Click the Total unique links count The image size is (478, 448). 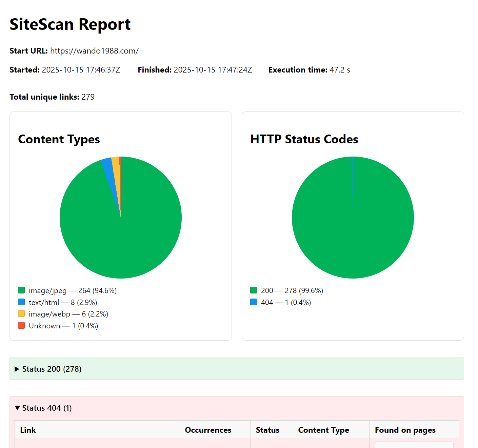[x=88, y=97]
